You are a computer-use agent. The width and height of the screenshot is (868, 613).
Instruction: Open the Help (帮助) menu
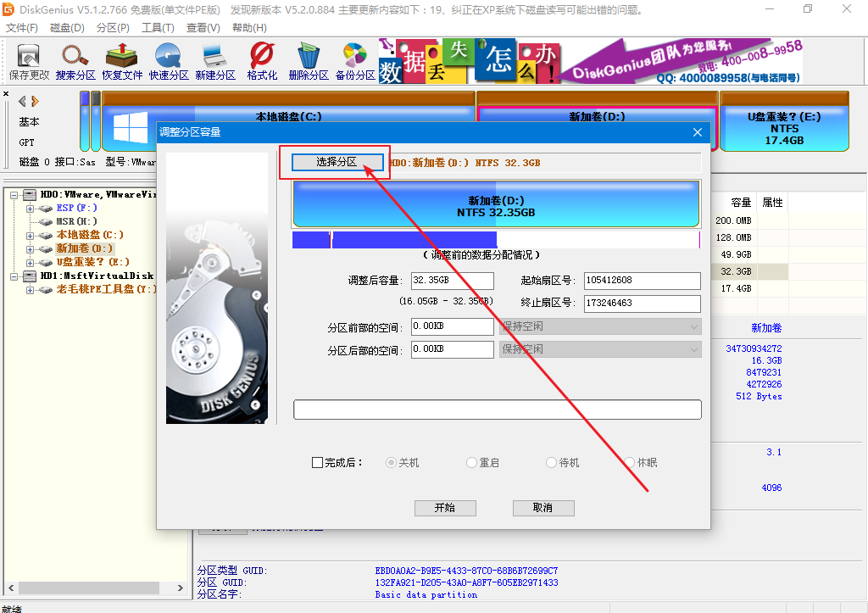pos(249,28)
